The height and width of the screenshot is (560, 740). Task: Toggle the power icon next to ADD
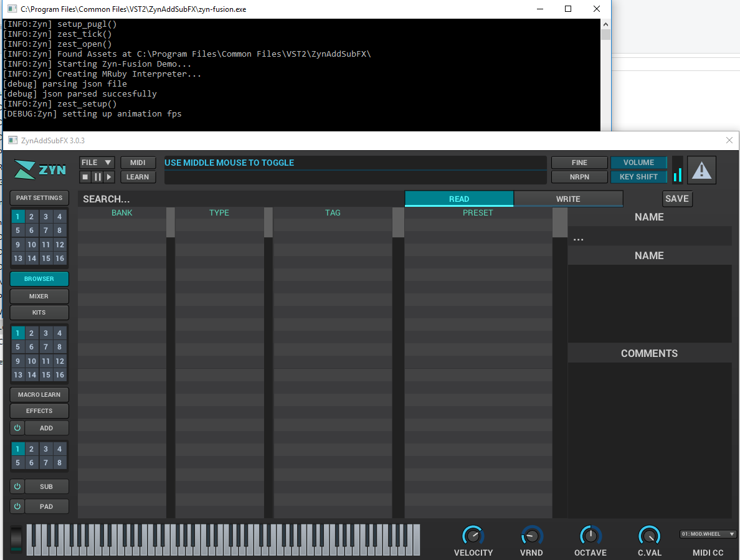click(x=17, y=428)
